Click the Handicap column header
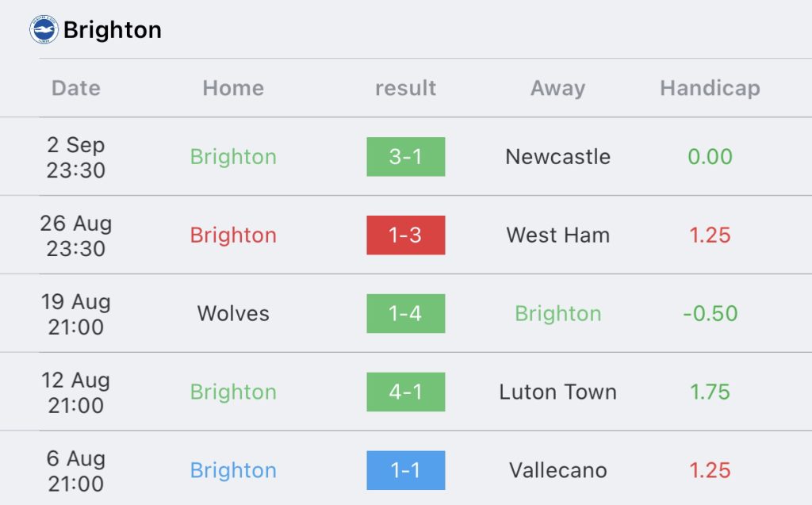This screenshot has width=812, height=505. [710, 88]
